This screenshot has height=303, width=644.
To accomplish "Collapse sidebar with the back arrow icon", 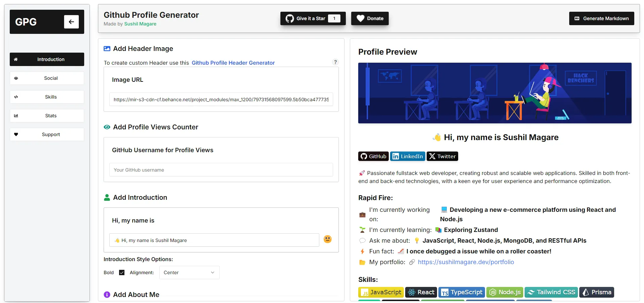I will pyautogui.click(x=71, y=22).
